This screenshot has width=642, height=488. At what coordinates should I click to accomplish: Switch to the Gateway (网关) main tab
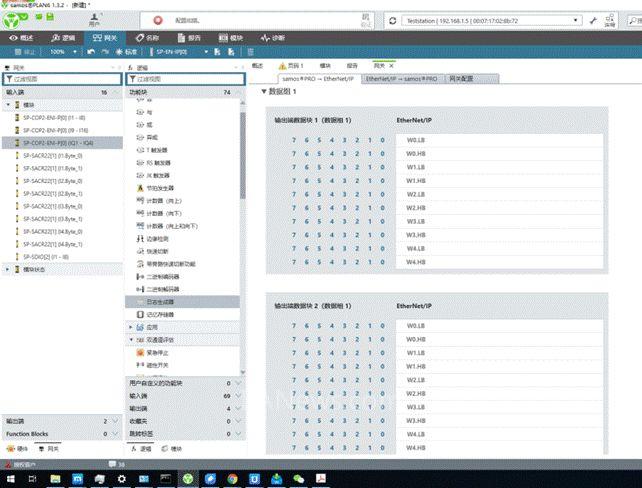[105, 38]
